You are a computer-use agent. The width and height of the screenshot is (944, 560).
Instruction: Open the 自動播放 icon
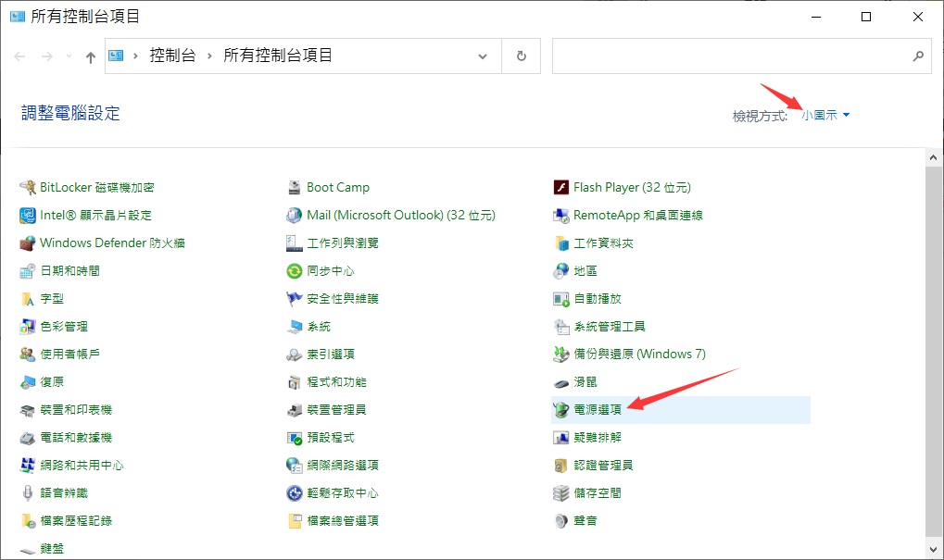coord(561,298)
